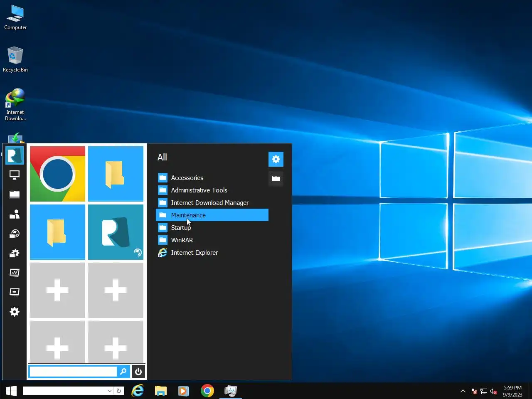Screen dimensions: 532x399
Task: Click the Reviver logo at sidebar top
Action: tap(15, 155)
